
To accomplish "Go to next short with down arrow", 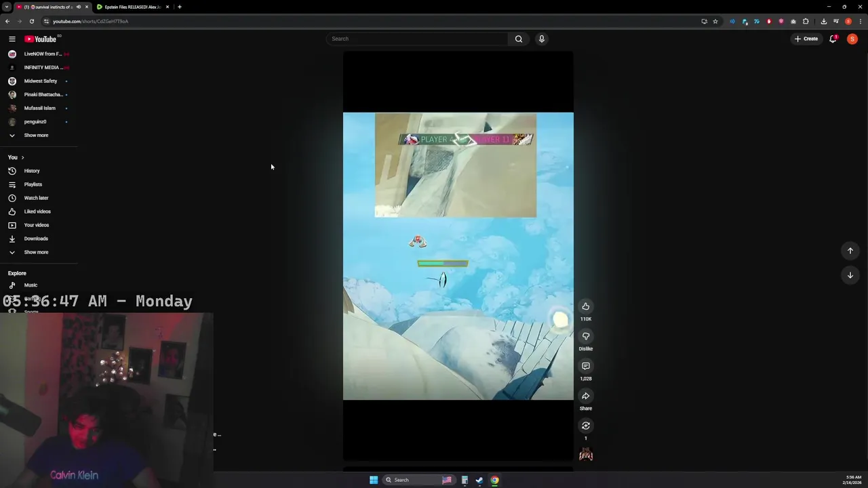I will click(850, 275).
